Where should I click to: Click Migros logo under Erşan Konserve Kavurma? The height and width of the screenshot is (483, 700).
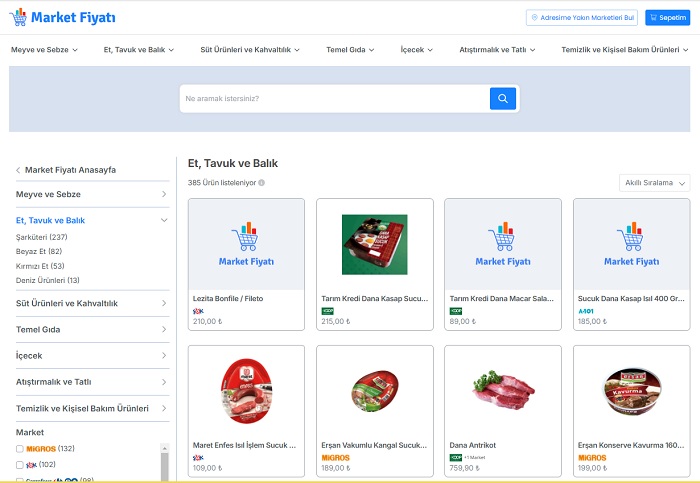tap(592, 458)
